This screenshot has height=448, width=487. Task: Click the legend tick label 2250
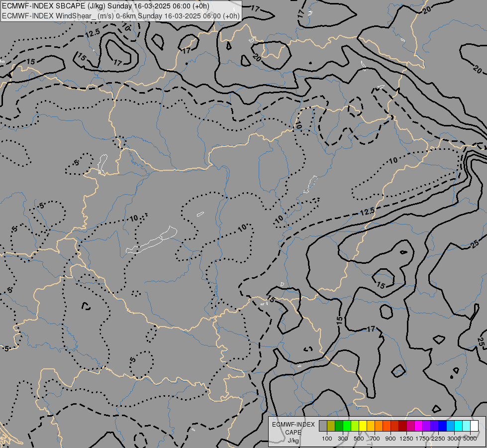(439, 439)
